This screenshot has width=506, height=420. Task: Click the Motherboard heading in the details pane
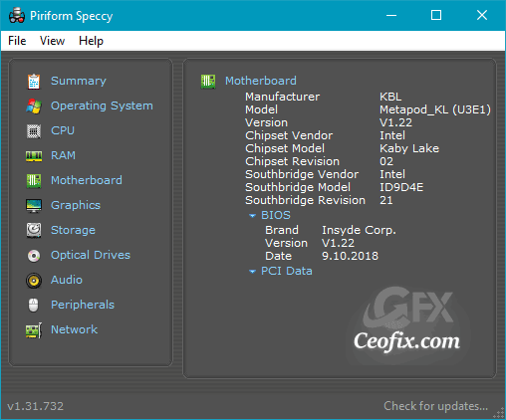[x=261, y=81]
